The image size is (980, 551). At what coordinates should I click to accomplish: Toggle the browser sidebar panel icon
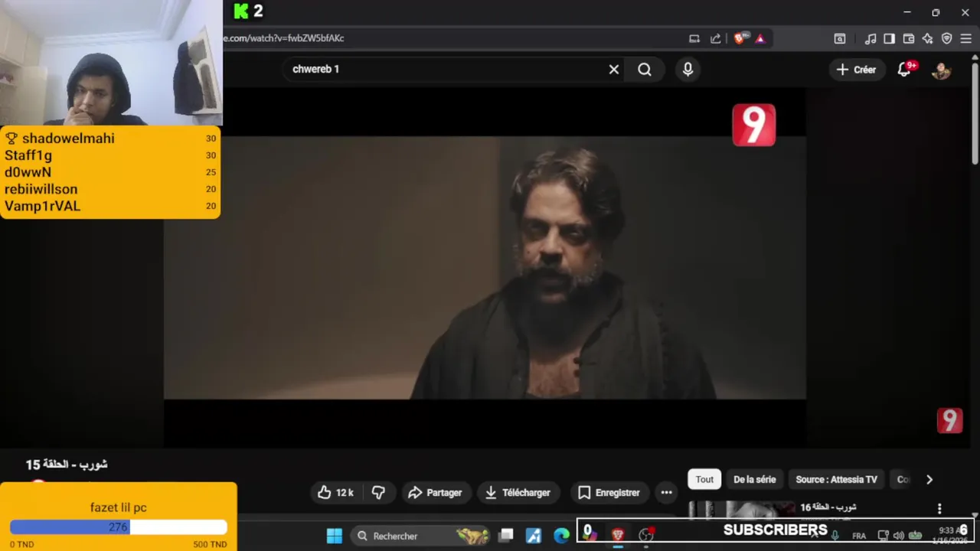coord(889,39)
